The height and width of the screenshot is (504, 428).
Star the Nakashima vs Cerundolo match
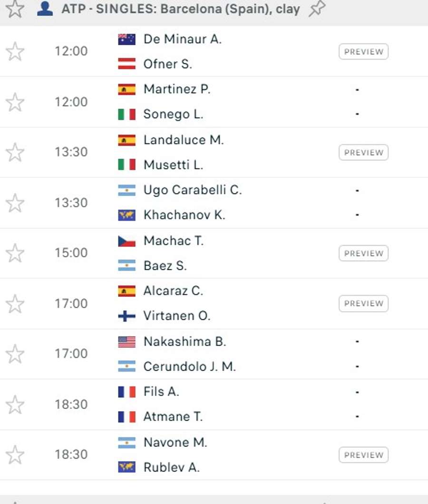pos(15,354)
